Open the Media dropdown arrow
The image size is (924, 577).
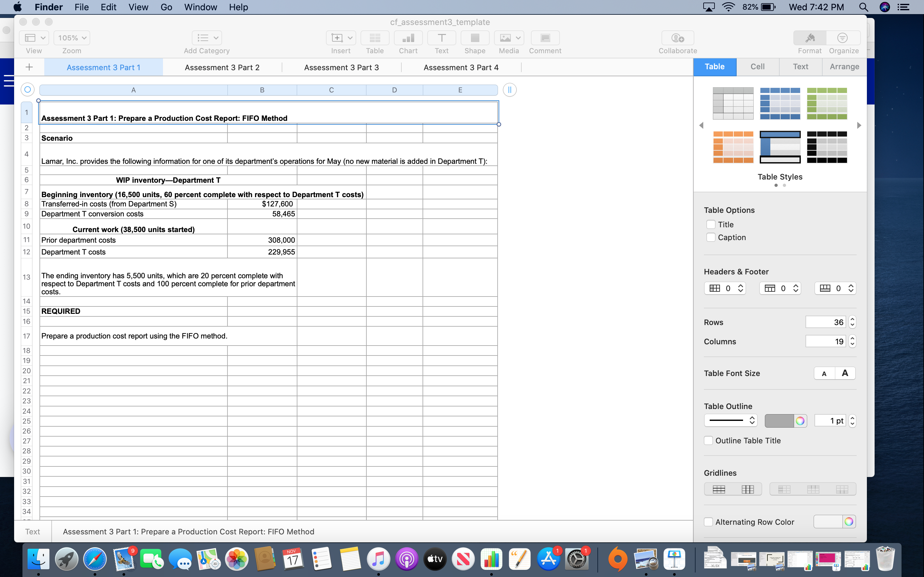518,38
